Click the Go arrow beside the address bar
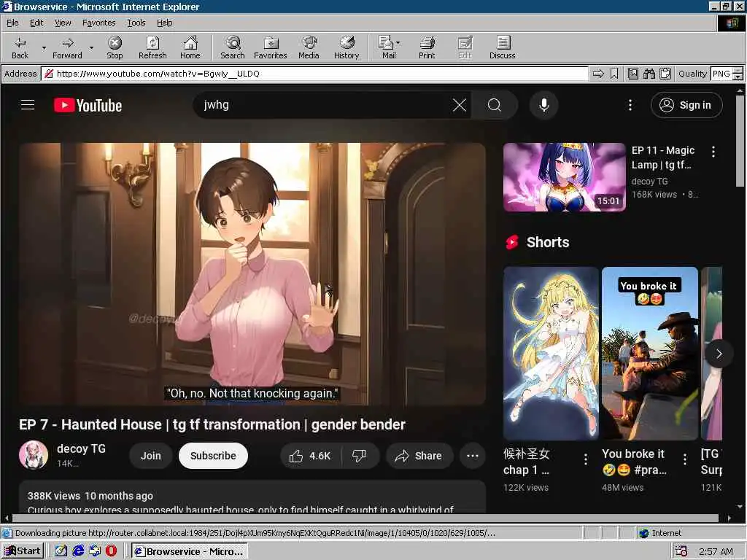Viewport: 747px width, 560px height. (x=598, y=74)
